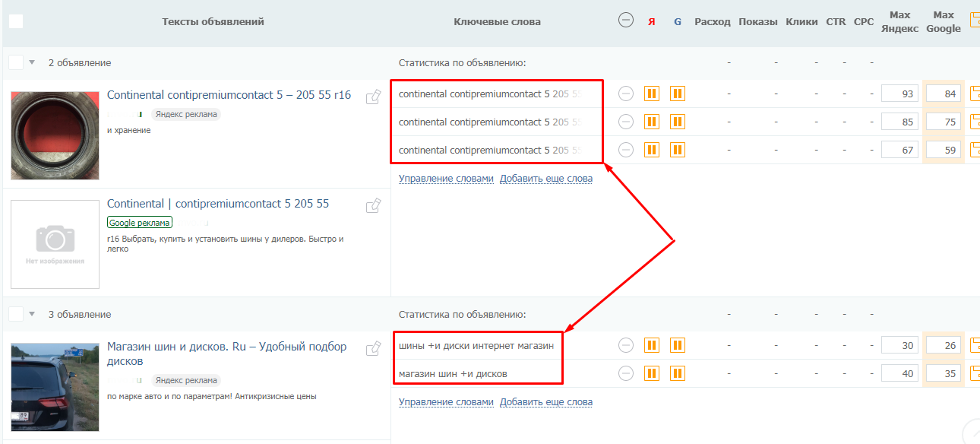Pause Google for "магазин шин +и дисков"
Viewport: 980px width, 444px height.
click(x=678, y=373)
